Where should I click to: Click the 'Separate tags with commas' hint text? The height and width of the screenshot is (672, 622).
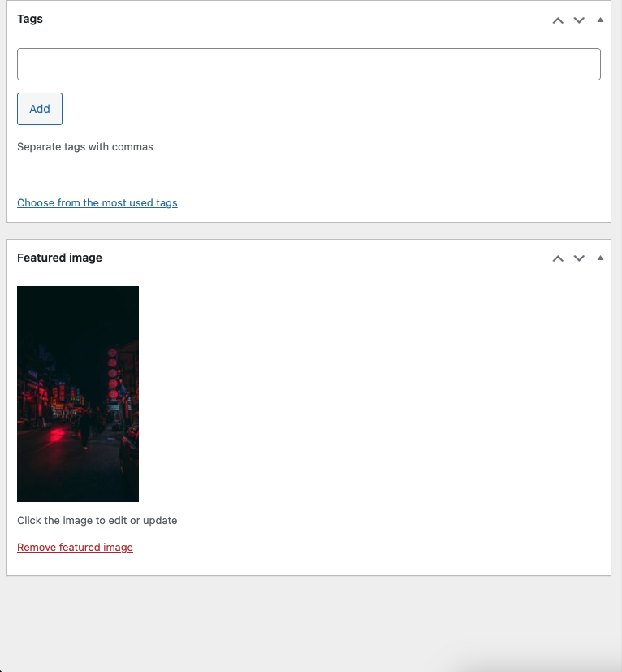pyautogui.click(x=85, y=147)
